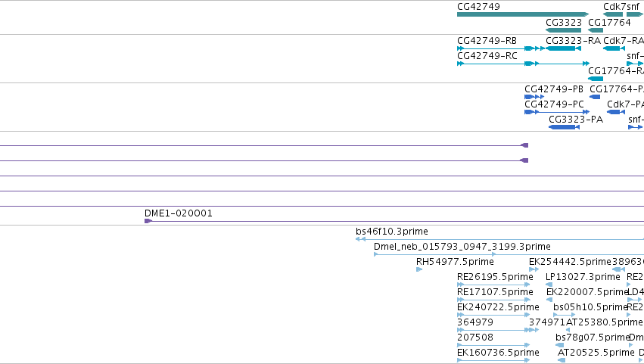Click the CG42749 gene label
This screenshot has width=644, height=364.
(x=478, y=7)
